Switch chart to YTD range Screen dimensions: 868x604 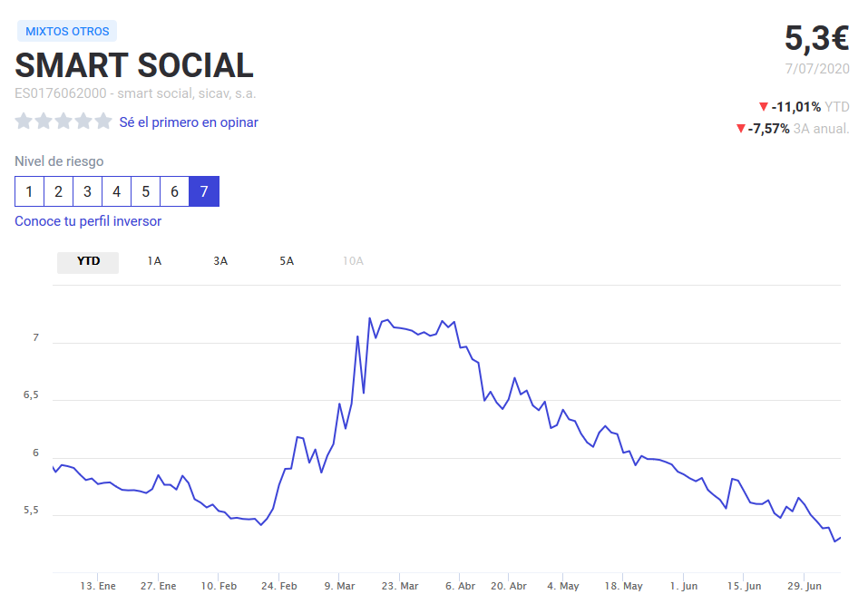(88, 261)
